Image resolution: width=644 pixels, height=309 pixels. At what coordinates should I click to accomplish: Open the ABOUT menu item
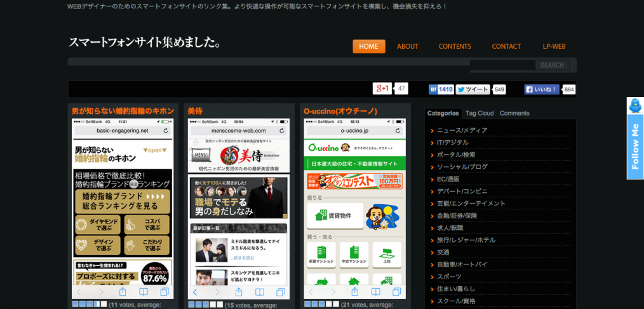(x=408, y=46)
